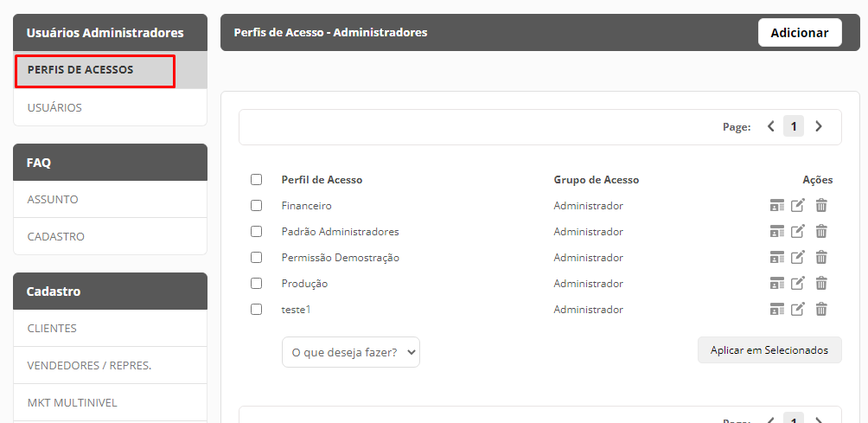Select page number 1 in pagination

pyautogui.click(x=794, y=127)
